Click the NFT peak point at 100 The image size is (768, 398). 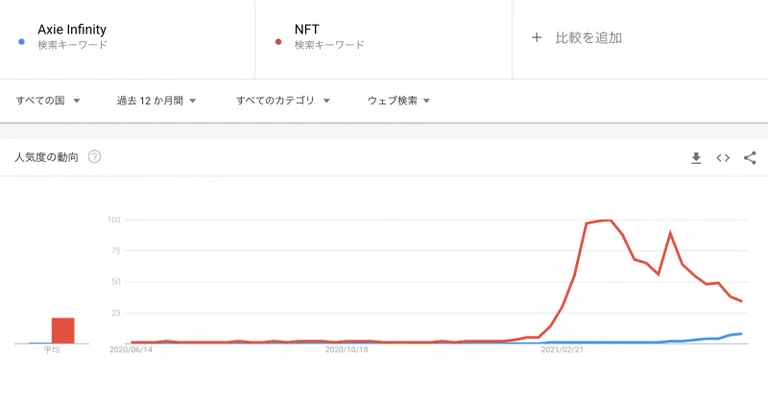pyautogui.click(x=610, y=220)
